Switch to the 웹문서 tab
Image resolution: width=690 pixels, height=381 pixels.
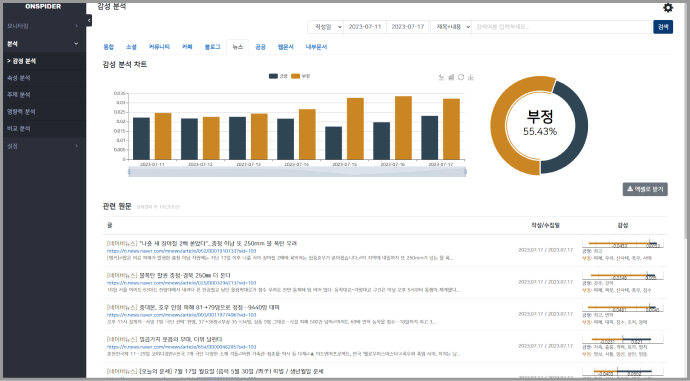(286, 47)
